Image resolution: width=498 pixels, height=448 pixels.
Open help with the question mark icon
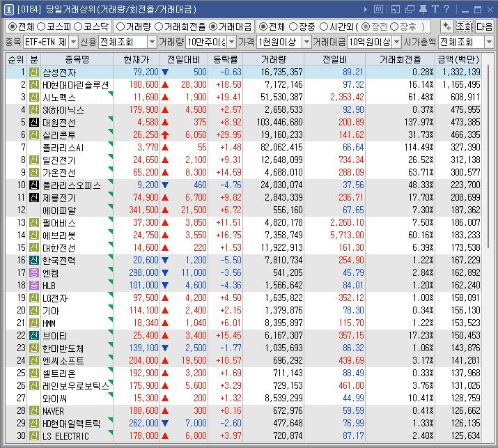point(446,9)
